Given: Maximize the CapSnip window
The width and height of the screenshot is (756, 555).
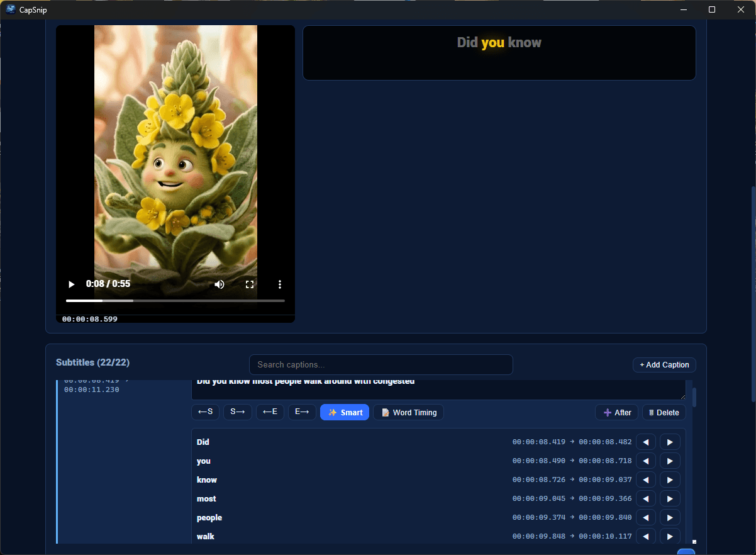Looking at the screenshot, I should pos(712,9).
